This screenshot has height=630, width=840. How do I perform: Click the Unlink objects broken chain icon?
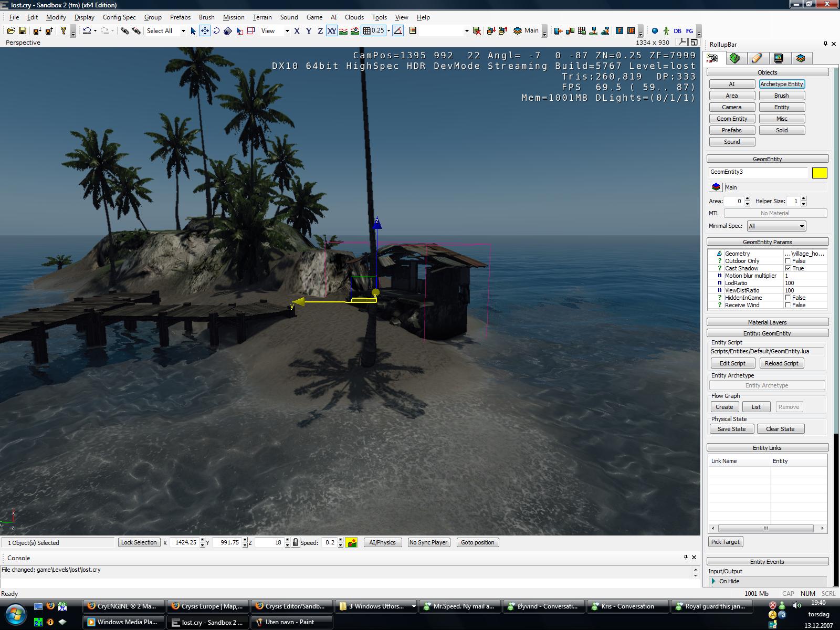pyautogui.click(x=136, y=31)
